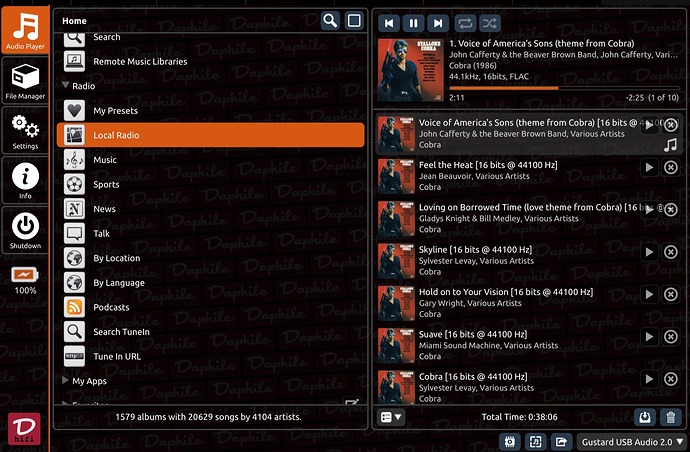Open the Info page
The width and height of the screenshot is (690, 452).
[x=25, y=180]
